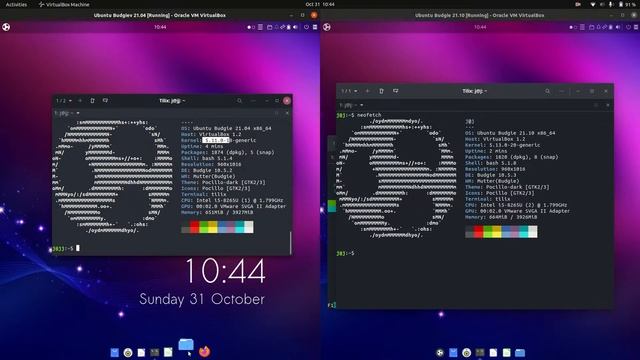The height and width of the screenshot is (360, 640).
Task: Click the Tilix terminal icon in the 21.10 dock
Action: (x=480, y=352)
